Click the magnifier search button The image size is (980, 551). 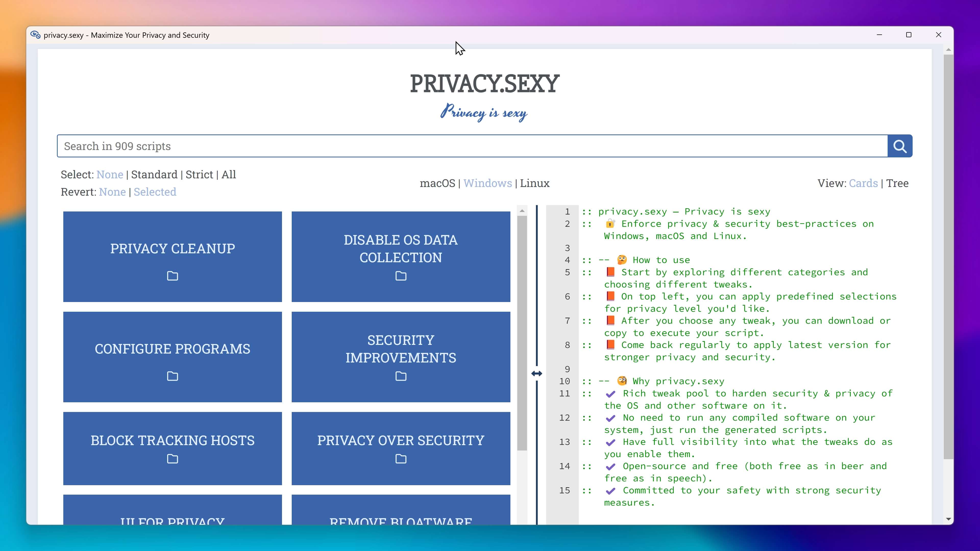[x=900, y=146]
